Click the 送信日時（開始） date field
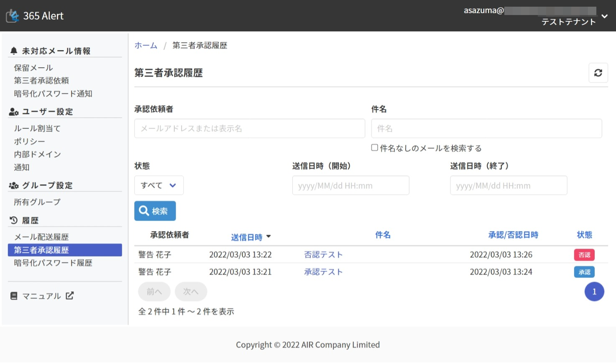This screenshot has width=616, height=364. click(350, 186)
